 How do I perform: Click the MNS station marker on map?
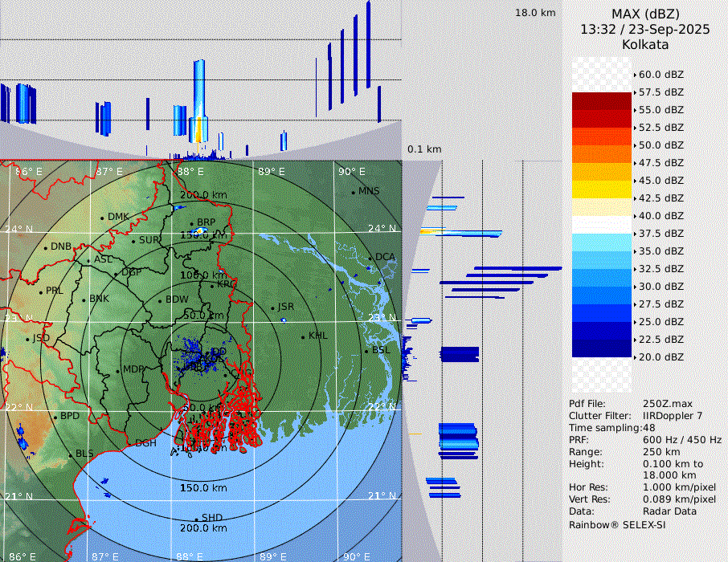(354, 192)
